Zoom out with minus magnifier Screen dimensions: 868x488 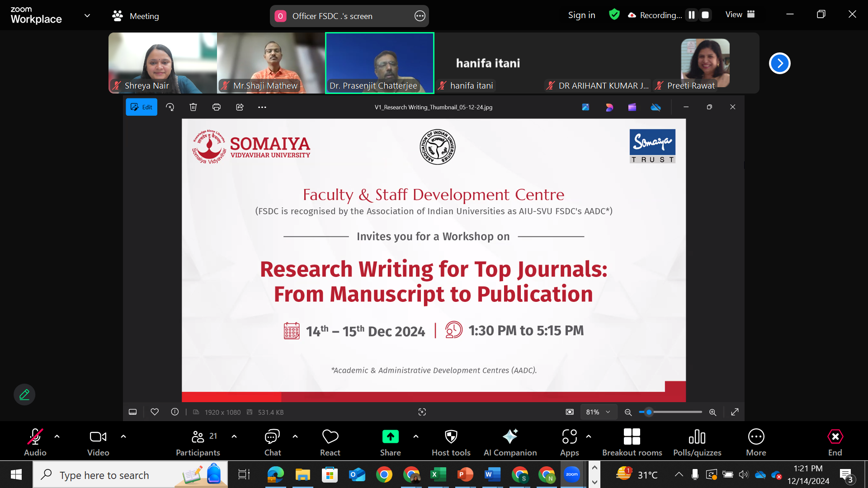628,412
